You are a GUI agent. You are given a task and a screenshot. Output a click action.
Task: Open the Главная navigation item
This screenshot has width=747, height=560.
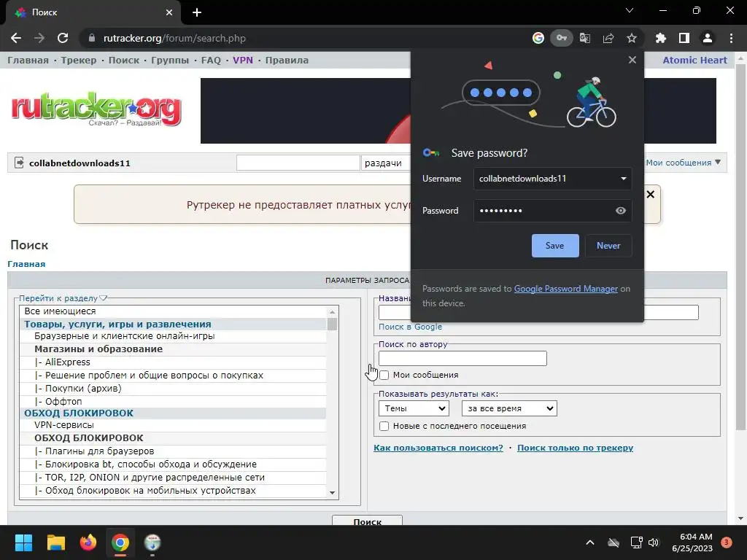[x=28, y=60]
